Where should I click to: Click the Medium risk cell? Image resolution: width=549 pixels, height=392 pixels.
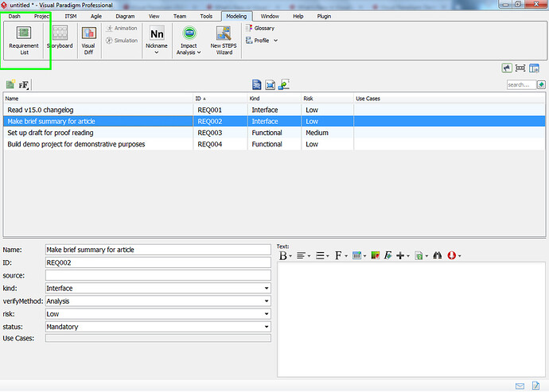[327, 133]
